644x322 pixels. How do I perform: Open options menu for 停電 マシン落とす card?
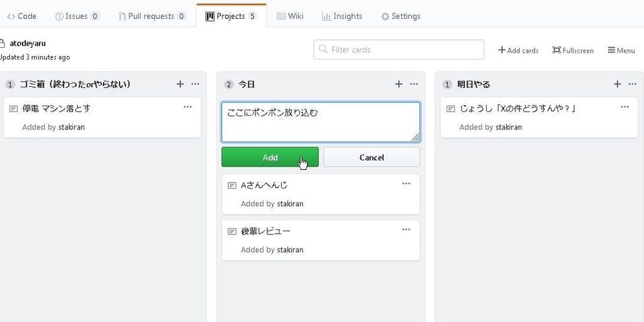click(187, 107)
